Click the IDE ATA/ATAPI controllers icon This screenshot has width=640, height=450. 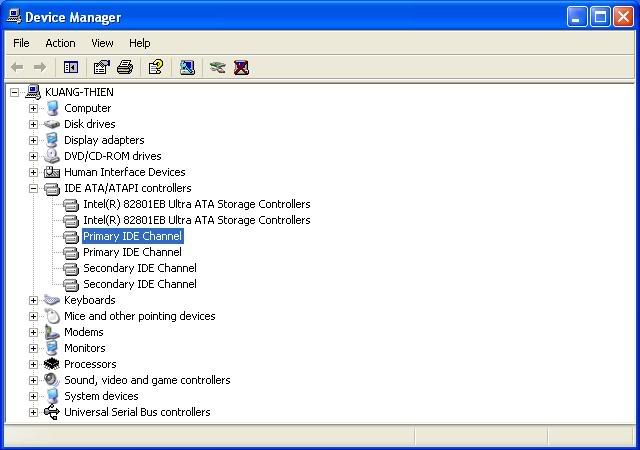click(x=52, y=188)
